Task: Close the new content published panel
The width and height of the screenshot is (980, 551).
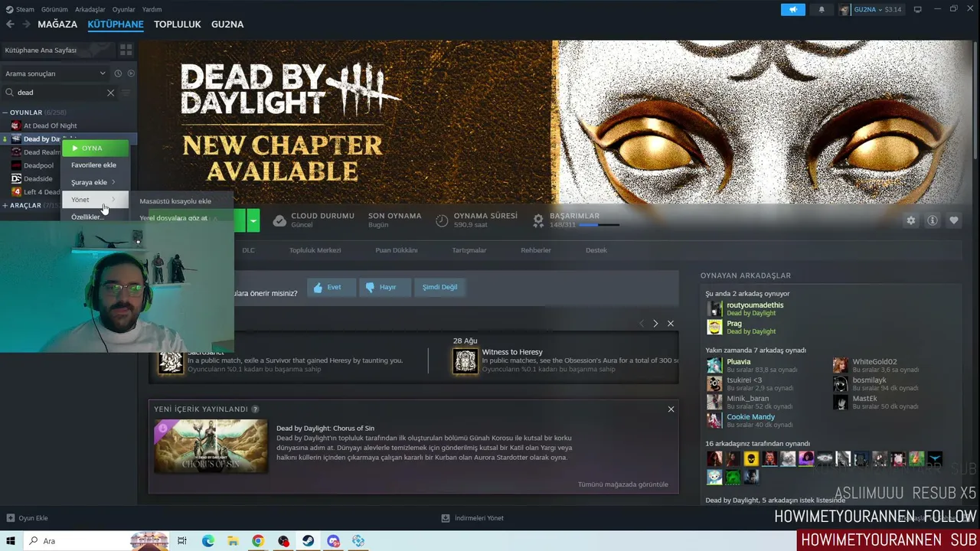Action: (671, 409)
